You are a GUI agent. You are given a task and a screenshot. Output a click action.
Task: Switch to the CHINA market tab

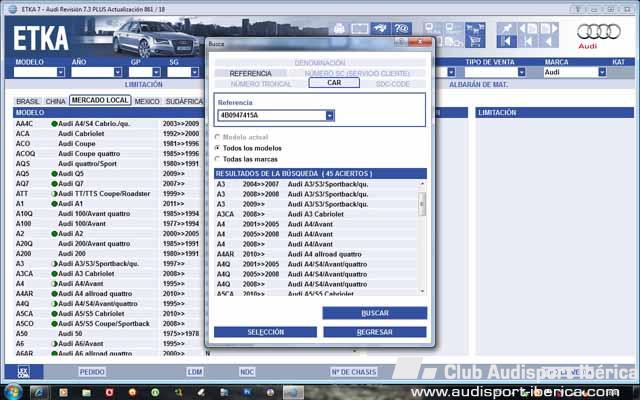tap(56, 101)
